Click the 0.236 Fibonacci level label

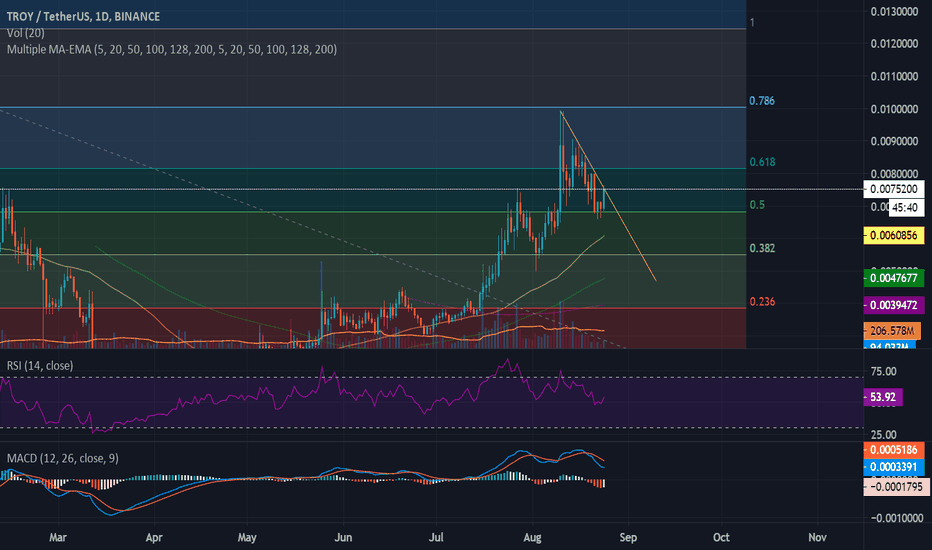tap(762, 301)
